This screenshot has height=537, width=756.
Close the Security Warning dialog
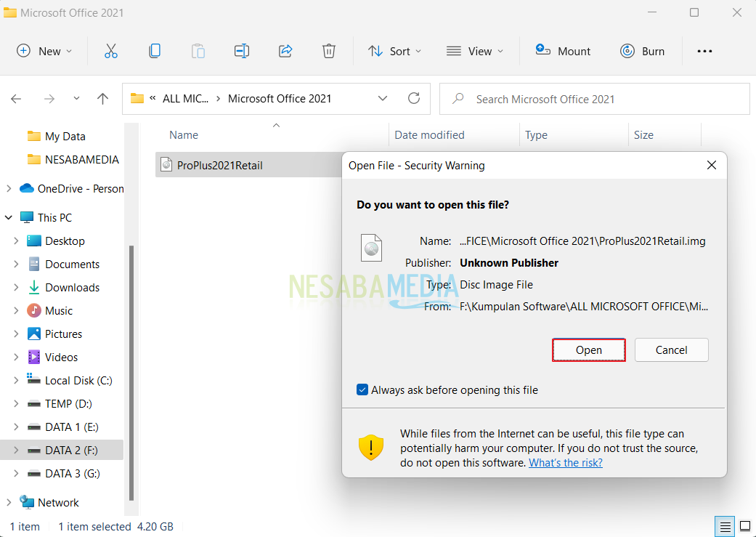[711, 165]
